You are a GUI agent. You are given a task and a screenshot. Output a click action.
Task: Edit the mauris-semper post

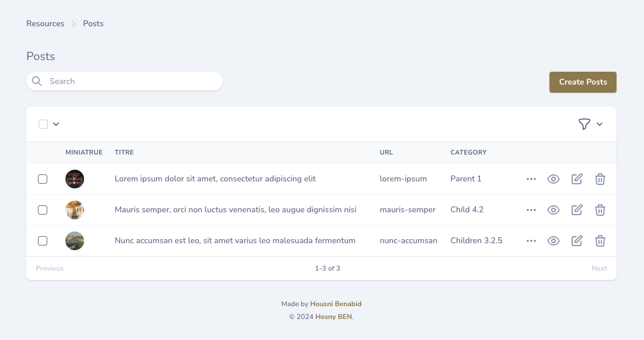click(577, 210)
